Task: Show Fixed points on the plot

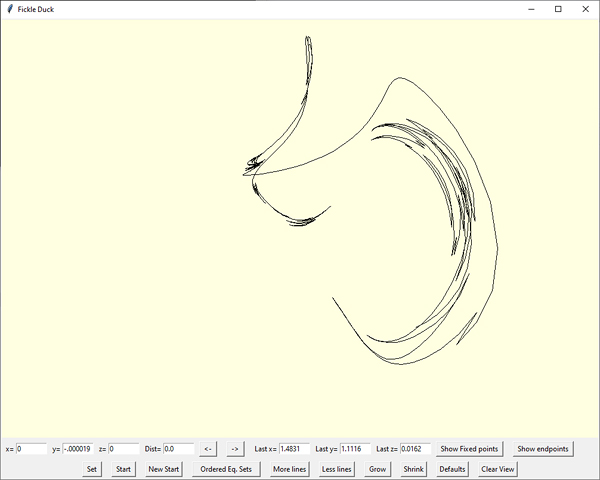Action: (469, 449)
